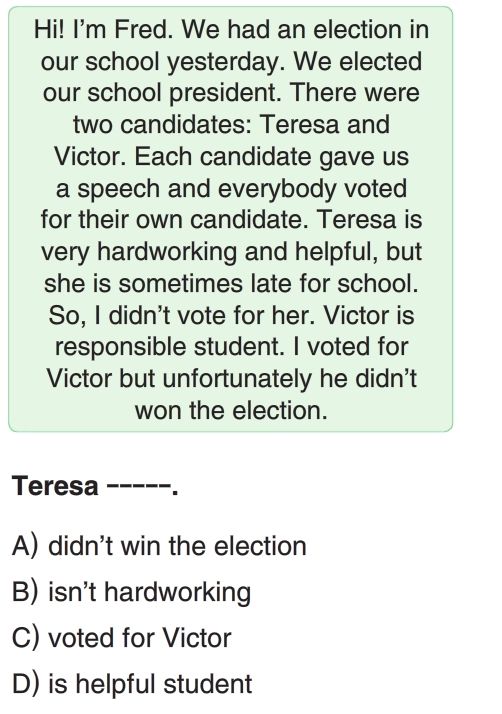Click the line "Victor but unfortunately he didn't"
Screen dimensions: 502x714
pos(231,378)
